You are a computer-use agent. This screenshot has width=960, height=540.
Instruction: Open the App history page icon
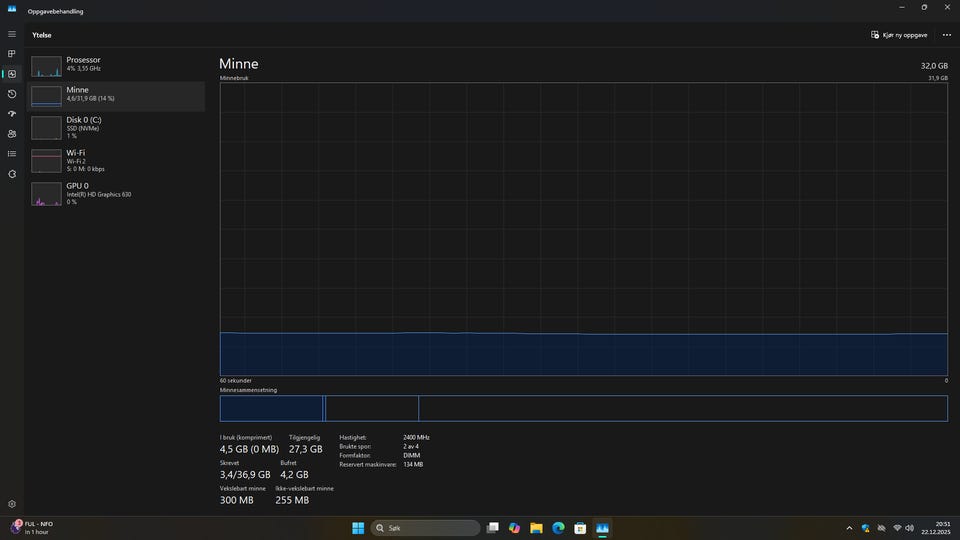pyautogui.click(x=12, y=94)
